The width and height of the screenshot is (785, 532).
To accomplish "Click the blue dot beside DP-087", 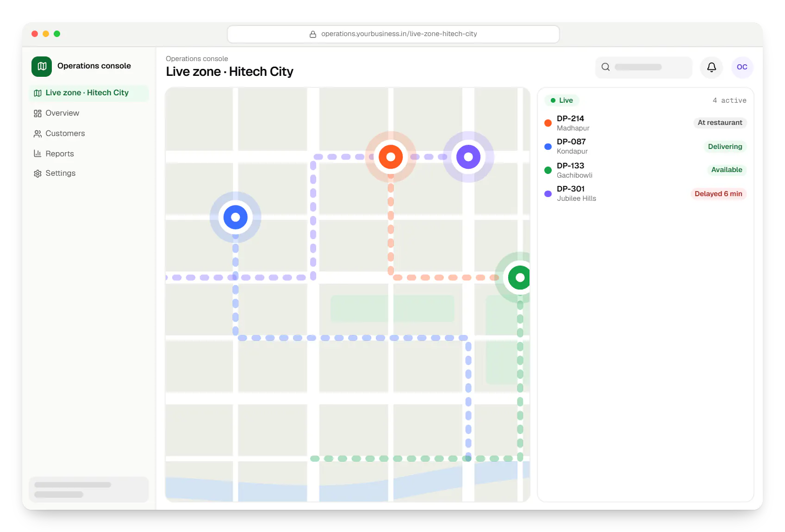I will [x=548, y=147].
